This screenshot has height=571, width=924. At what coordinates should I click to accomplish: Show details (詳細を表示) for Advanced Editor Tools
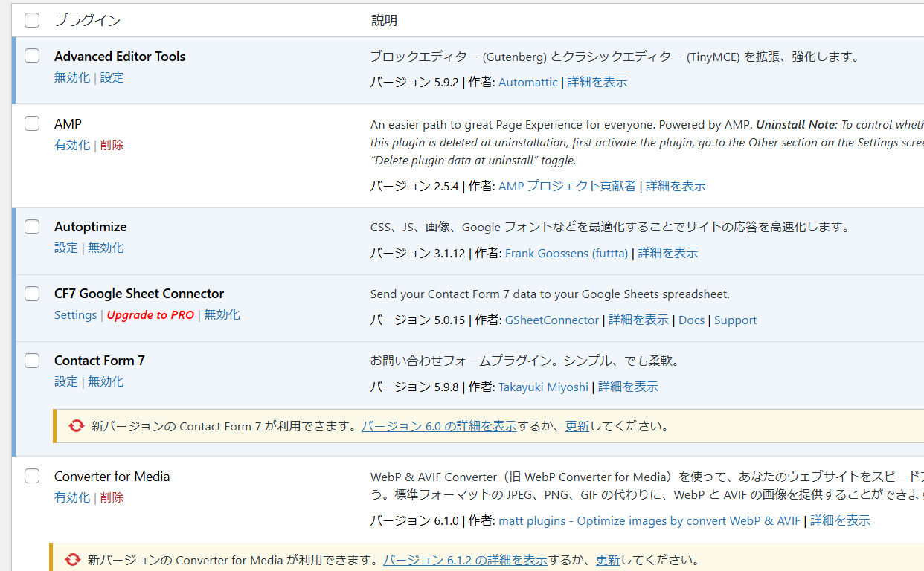[597, 82]
